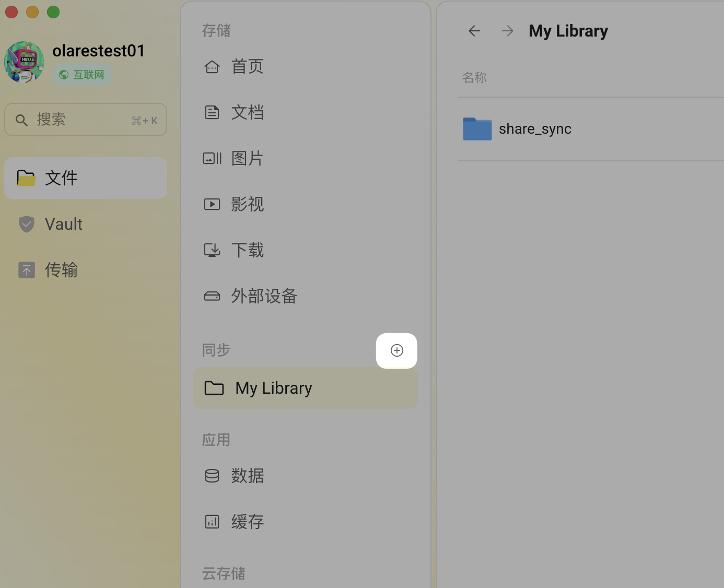Select 图片 pictures in sidebar
The height and width of the screenshot is (588, 724).
[247, 158]
